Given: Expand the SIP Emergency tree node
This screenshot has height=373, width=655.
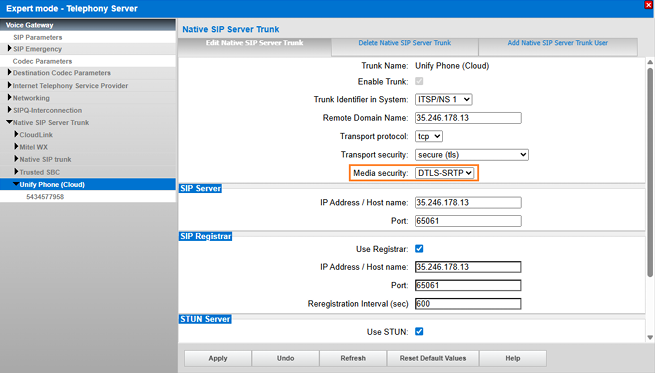Looking at the screenshot, I should pyautogui.click(x=9, y=48).
